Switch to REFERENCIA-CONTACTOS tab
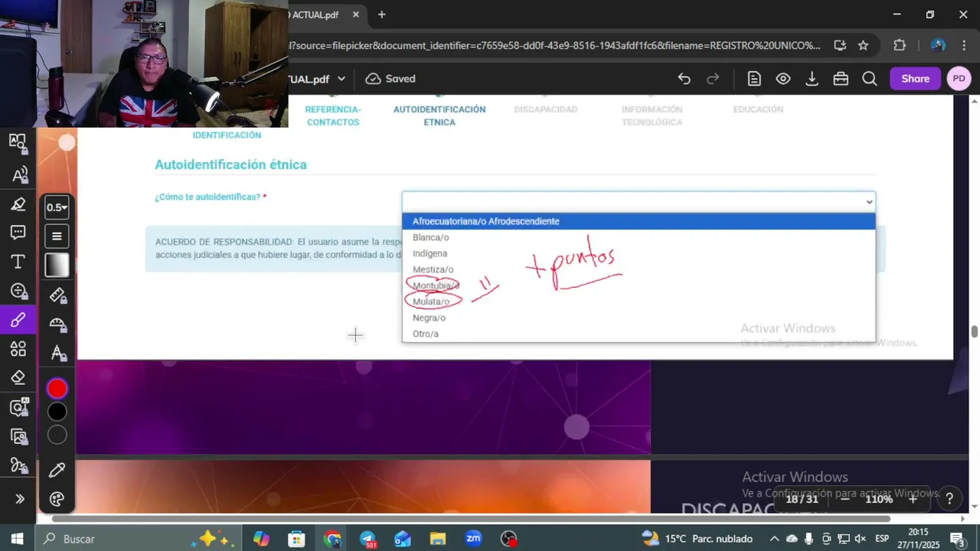980x551 pixels. (333, 116)
